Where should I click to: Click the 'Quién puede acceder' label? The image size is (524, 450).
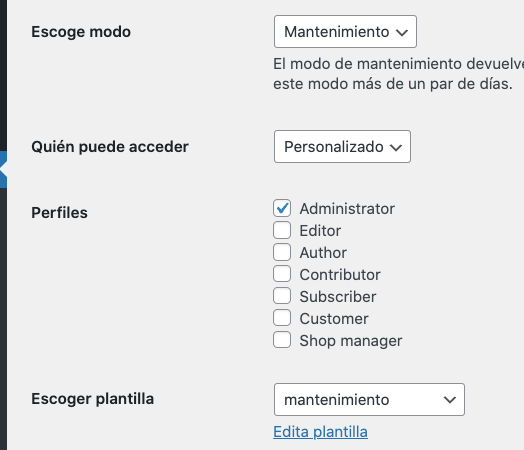point(110,147)
